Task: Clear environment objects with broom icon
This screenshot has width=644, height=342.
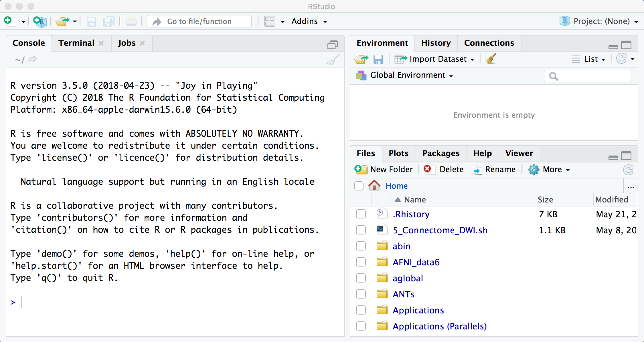Action: click(x=491, y=59)
